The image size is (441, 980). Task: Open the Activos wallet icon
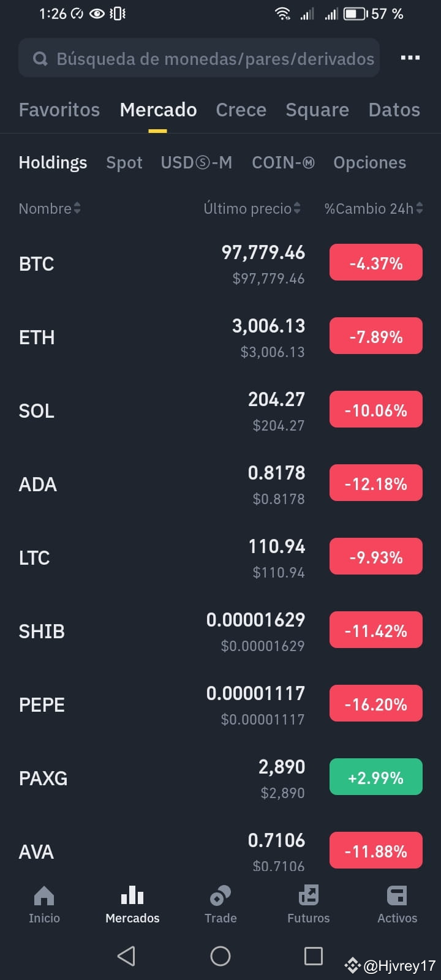pos(397,895)
